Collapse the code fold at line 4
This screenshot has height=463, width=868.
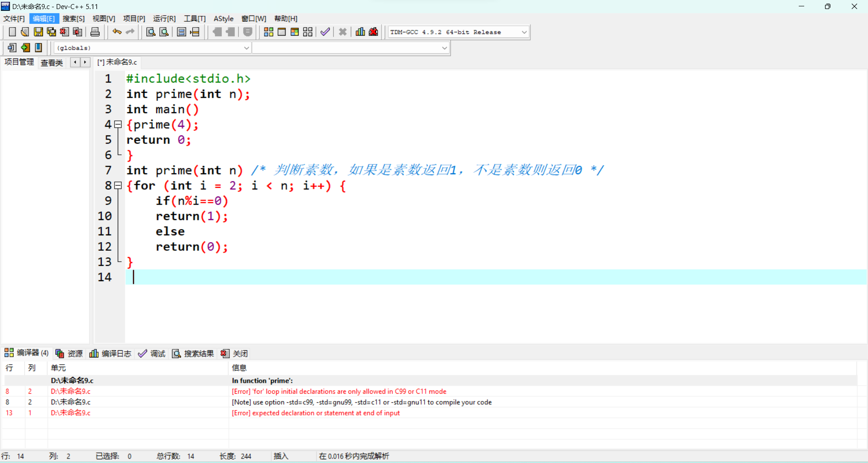pos(118,124)
